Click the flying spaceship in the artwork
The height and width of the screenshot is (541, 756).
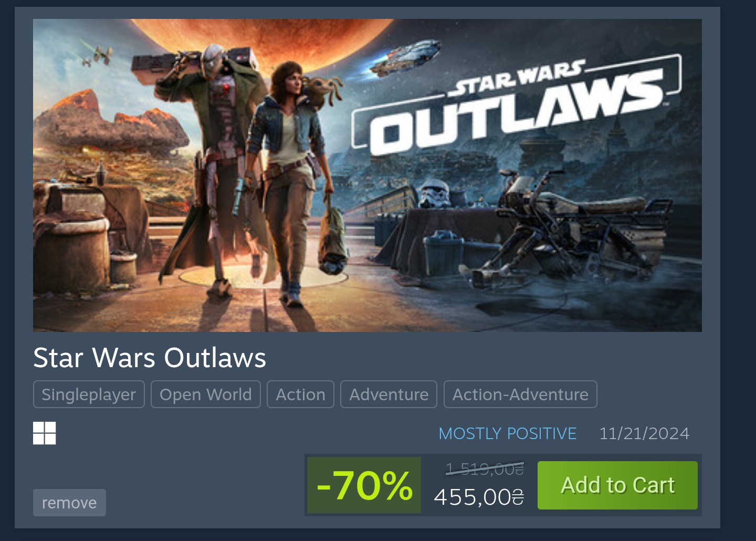coord(405,57)
